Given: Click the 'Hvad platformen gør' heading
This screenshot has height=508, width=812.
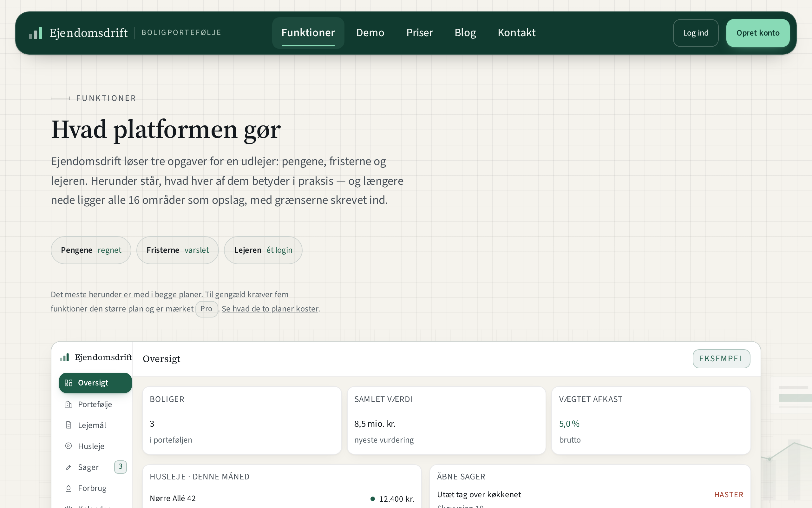Looking at the screenshot, I should pyautogui.click(x=166, y=130).
